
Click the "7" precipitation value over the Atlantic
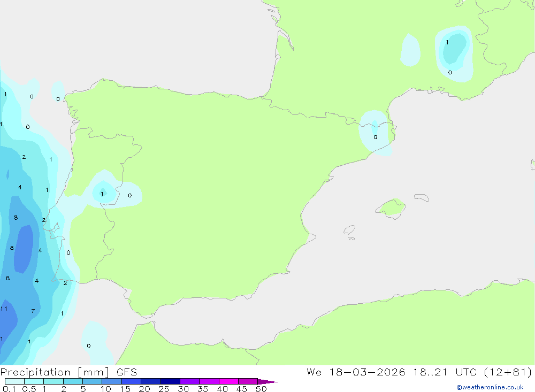[x=33, y=311]
